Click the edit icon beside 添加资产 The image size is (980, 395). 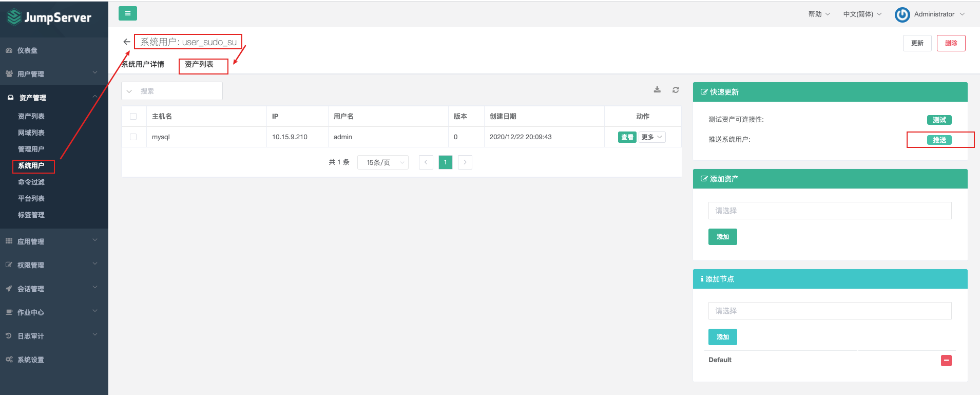[704, 179]
